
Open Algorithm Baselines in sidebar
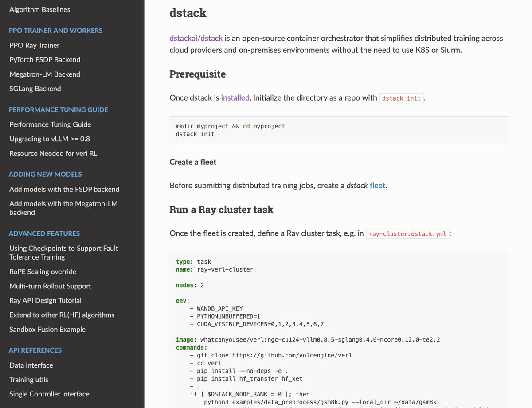click(x=39, y=9)
